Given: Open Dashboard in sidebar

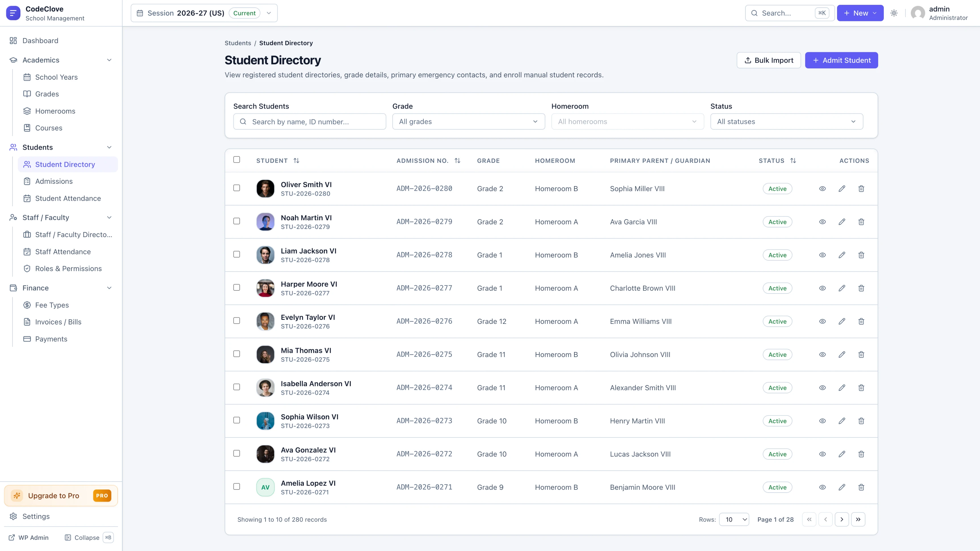Looking at the screenshot, I should (61, 41).
